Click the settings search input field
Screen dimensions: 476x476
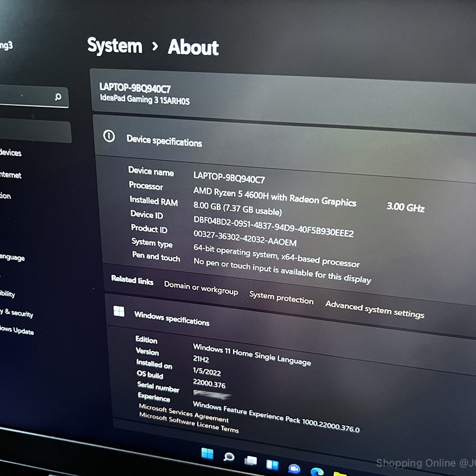[x=34, y=96]
